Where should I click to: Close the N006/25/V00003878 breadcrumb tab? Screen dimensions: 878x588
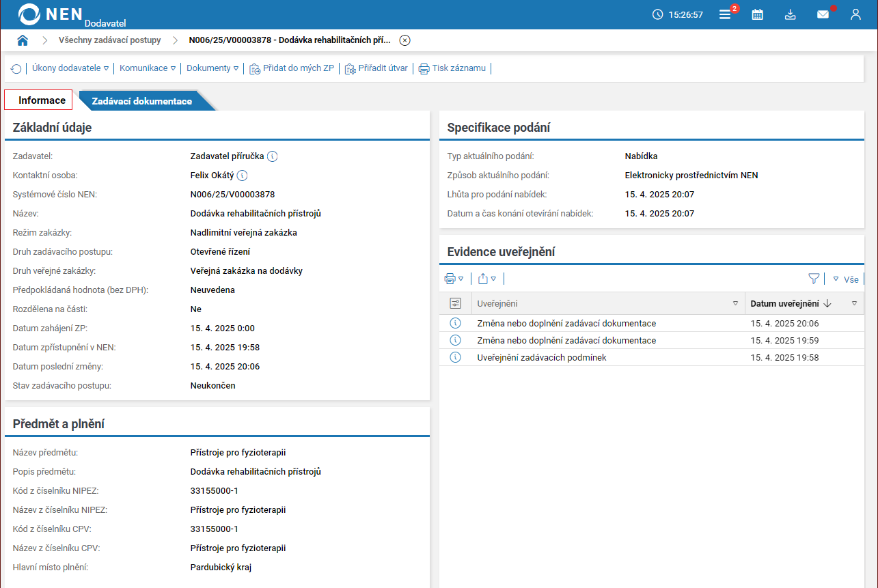coord(404,40)
